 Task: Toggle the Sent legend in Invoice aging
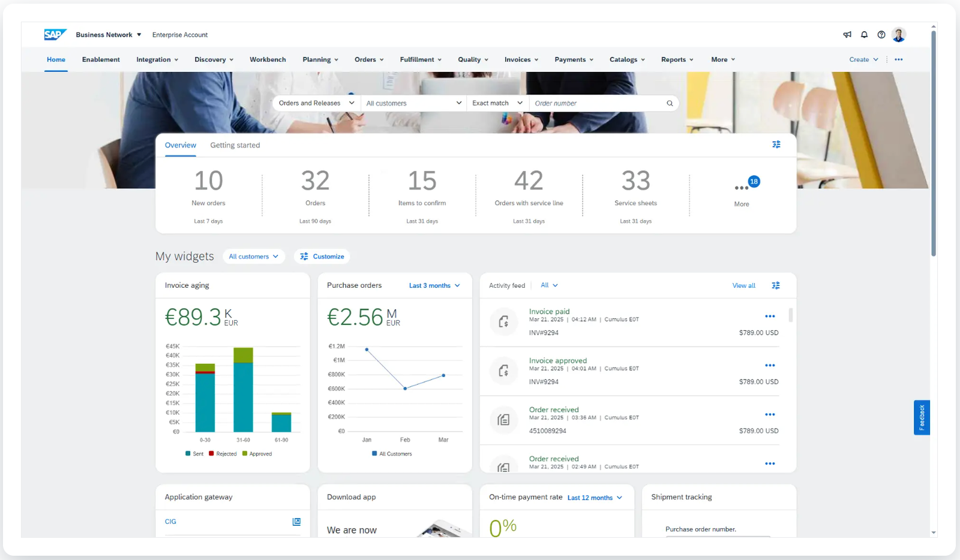pyautogui.click(x=194, y=454)
